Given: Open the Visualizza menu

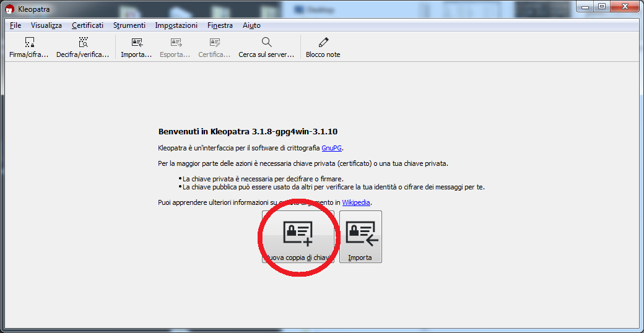Looking at the screenshot, I should click(x=46, y=25).
